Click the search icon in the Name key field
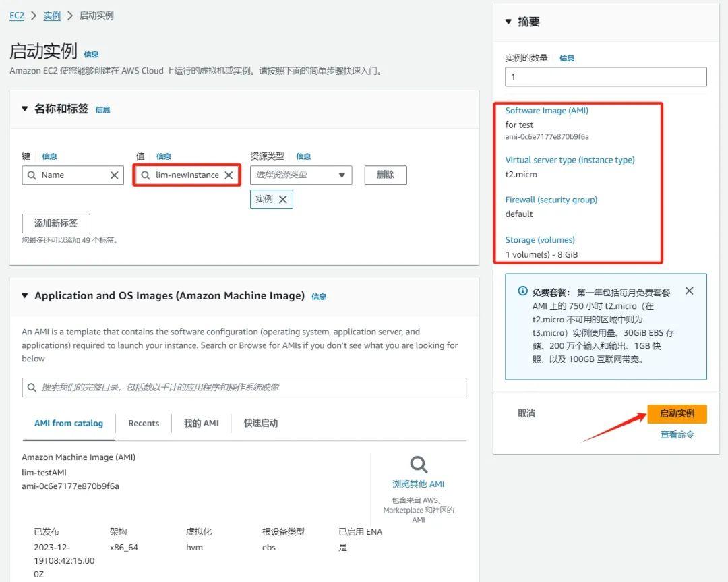The height and width of the screenshot is (582, 728). click(x=31, y=175)
